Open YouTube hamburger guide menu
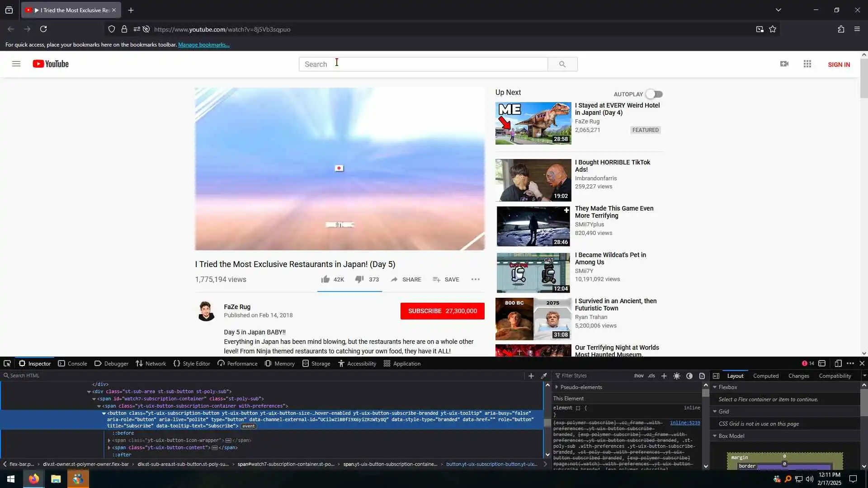 coord(16,64)
